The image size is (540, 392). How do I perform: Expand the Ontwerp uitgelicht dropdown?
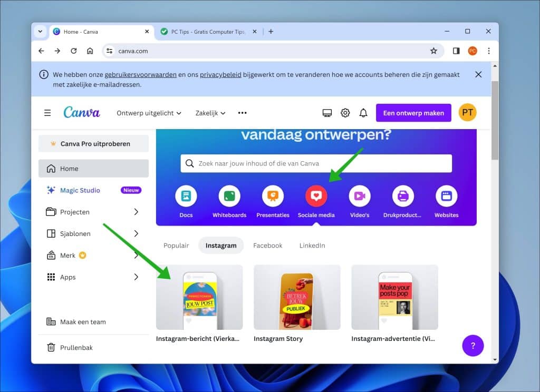(x=149, y=113)
